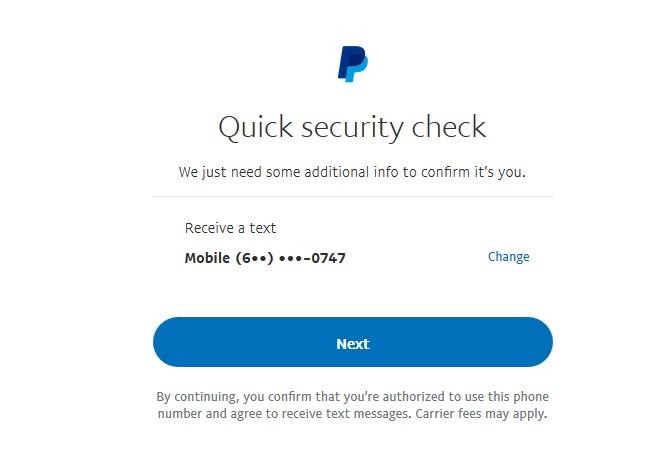Open the Change phone number link
This screenshot has height=471, width=665.
(x=508, y=257)
